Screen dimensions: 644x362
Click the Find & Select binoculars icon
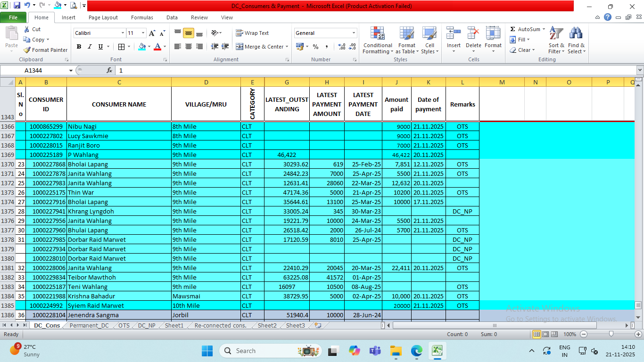coord(576,33)
